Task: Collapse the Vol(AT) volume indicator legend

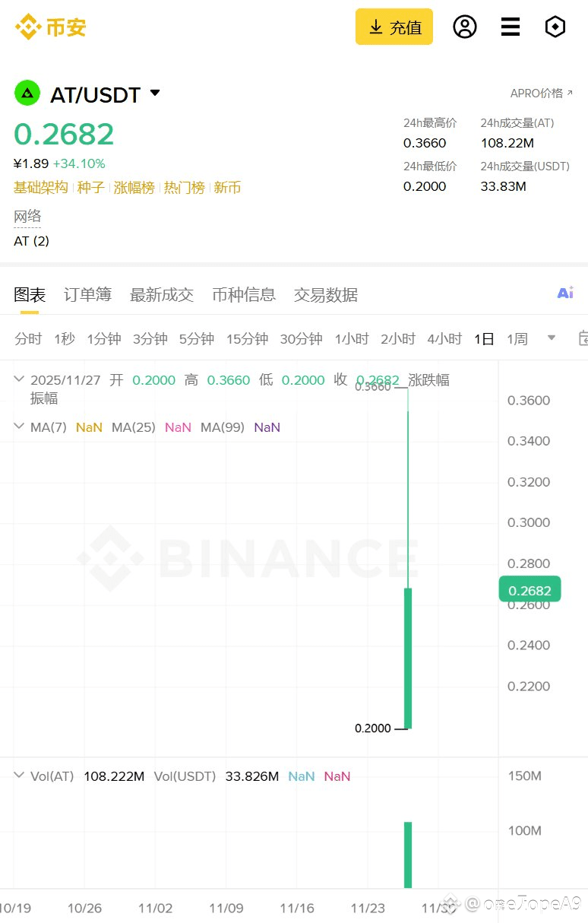Action: tap(19, 776)
